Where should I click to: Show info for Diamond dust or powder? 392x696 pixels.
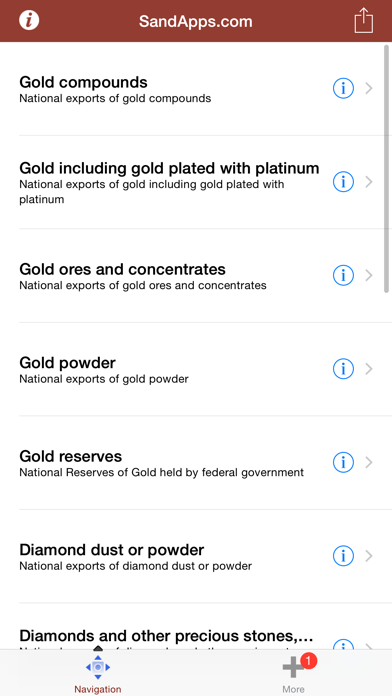coord(343,556)
